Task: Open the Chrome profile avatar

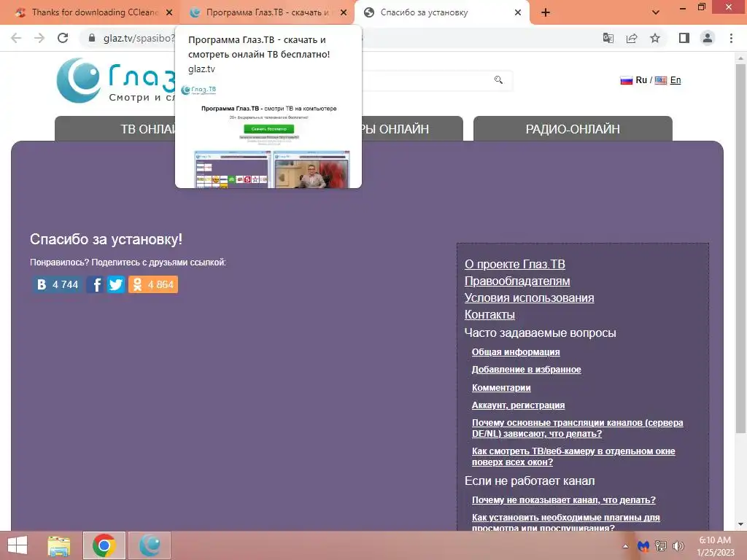Action: (708, 38)
